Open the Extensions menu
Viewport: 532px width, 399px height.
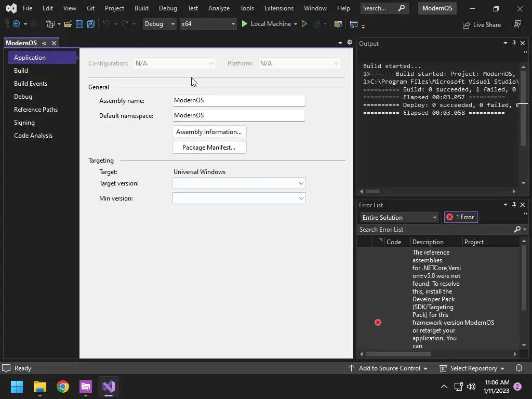click(279, 8)
